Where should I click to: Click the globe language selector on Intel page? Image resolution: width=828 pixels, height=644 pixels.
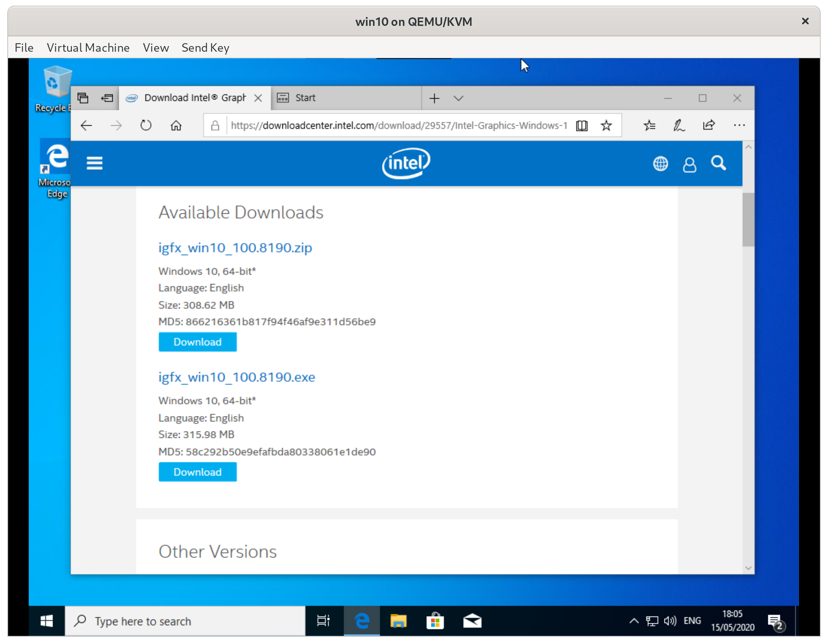(x=660, y=163)
